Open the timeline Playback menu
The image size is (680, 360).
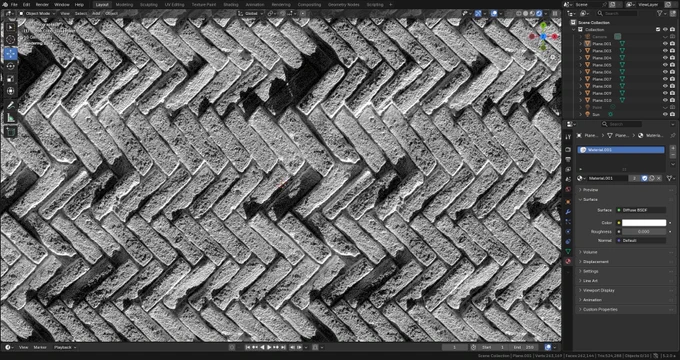[64, 347]
